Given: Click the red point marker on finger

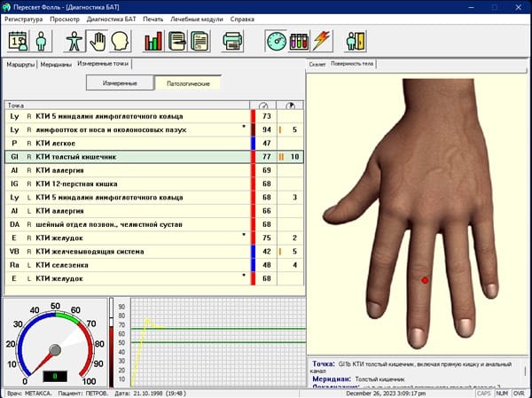Looking at the screenshot, I should point(425,280).
